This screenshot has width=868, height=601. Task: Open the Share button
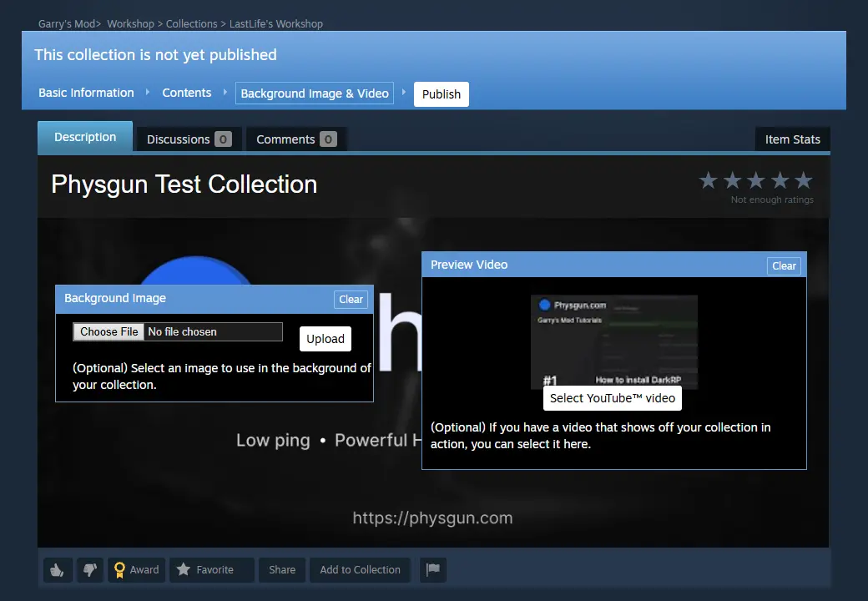[282, 570]
